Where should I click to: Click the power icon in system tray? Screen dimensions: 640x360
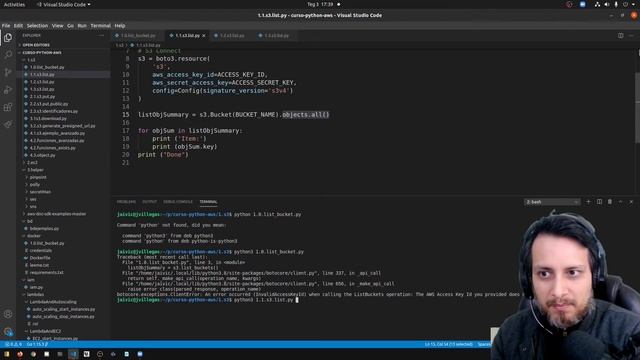point(625,4)
